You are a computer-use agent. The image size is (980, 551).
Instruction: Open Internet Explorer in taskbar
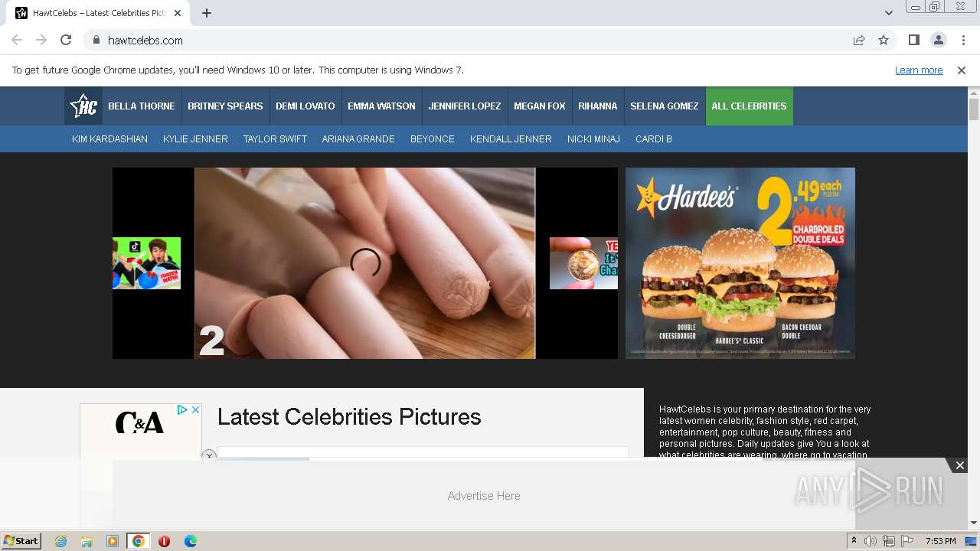tap(61, 541)
